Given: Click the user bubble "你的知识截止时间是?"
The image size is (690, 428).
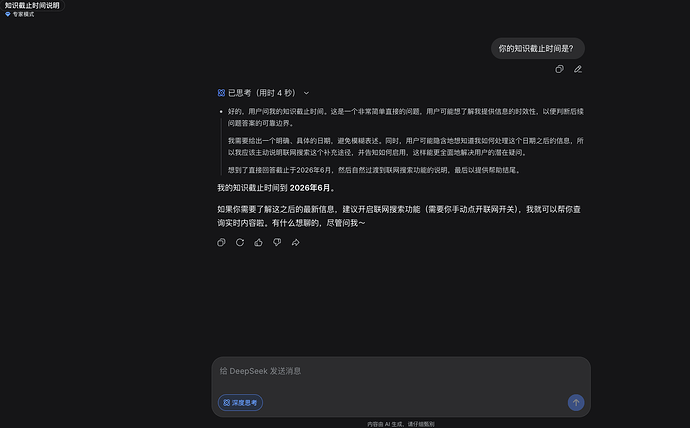Looking at the screenshot, I should click(538, 48).
